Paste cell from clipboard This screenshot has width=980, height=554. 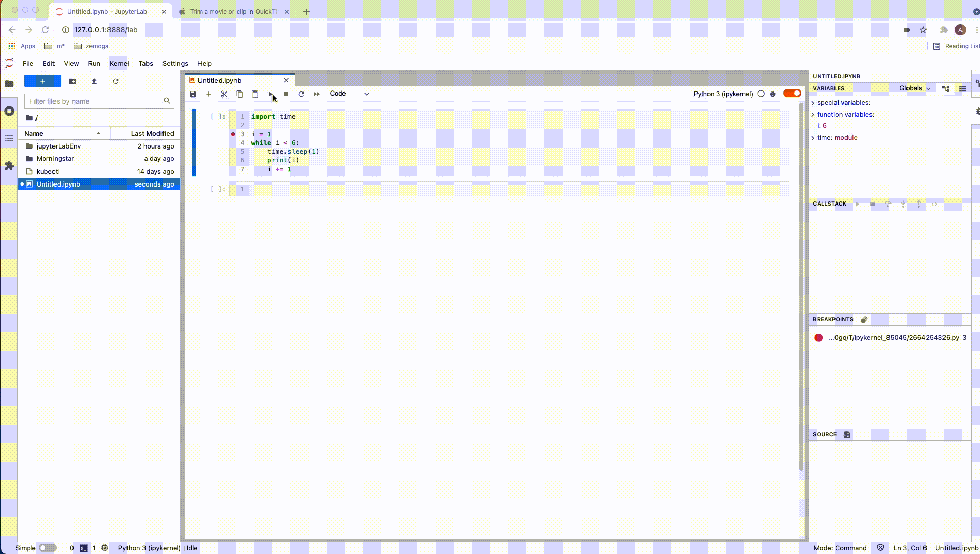255,94
